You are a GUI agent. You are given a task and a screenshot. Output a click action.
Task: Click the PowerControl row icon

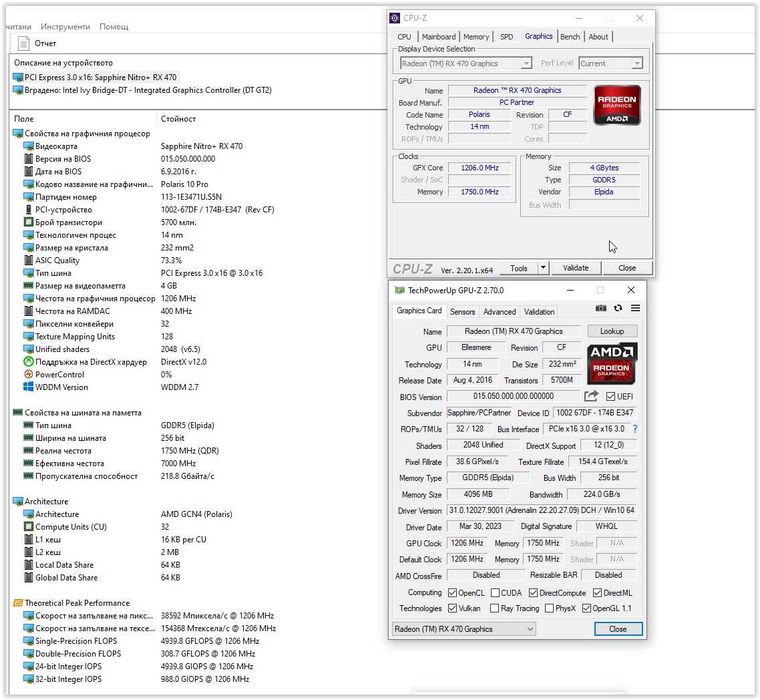(x=29, y=374)
